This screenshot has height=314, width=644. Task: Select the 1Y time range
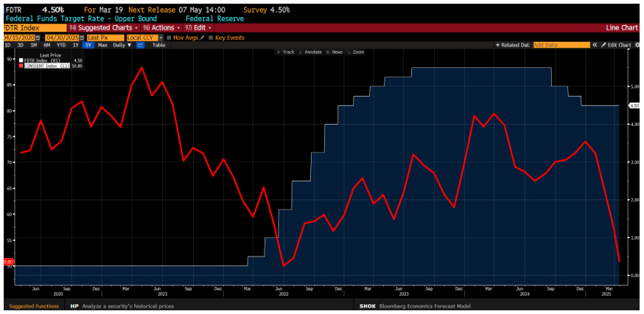coord(75,45)
